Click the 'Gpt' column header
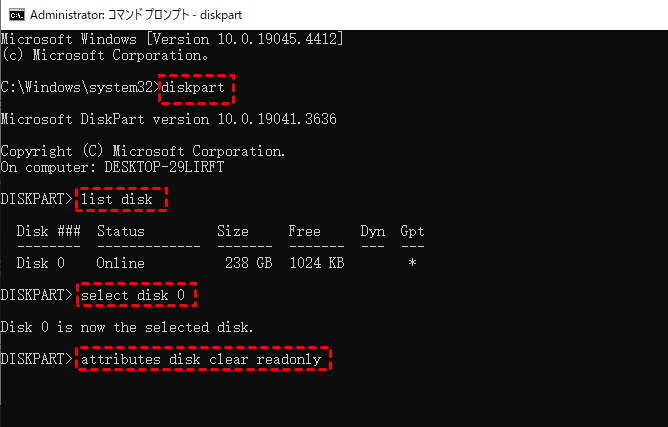Screen dimensions: 668x427 (412, 231)
